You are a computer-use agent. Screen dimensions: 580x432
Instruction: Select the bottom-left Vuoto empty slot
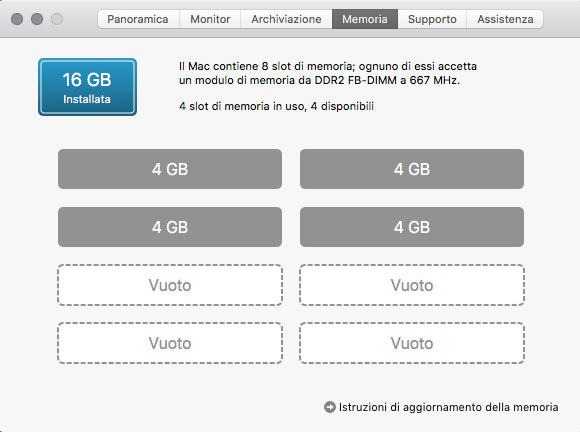(x=170, y=343)
